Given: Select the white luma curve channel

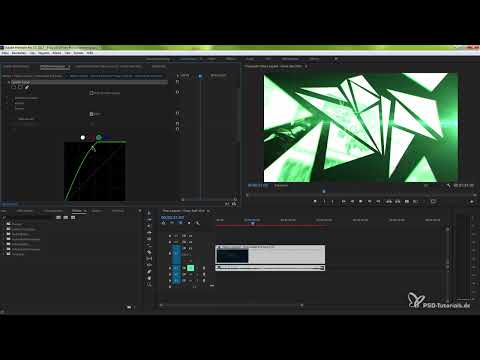Looking at the screenshot, I should 83,137.
